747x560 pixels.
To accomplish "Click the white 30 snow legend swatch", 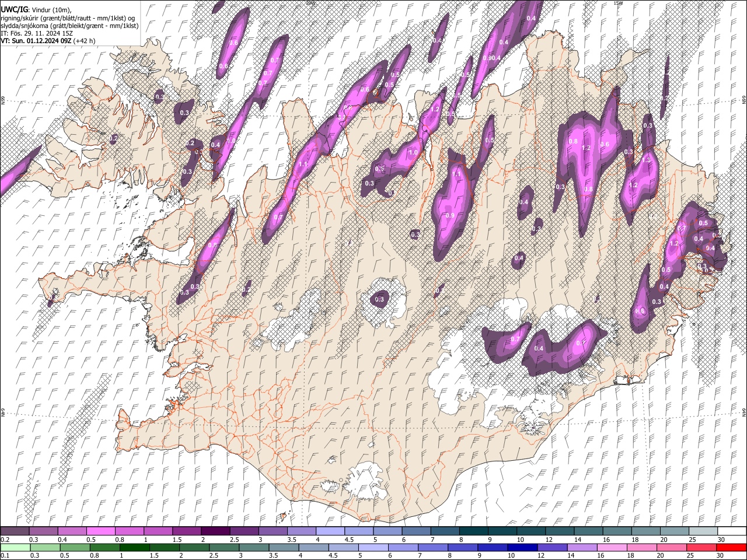I will tap(732, 531).
